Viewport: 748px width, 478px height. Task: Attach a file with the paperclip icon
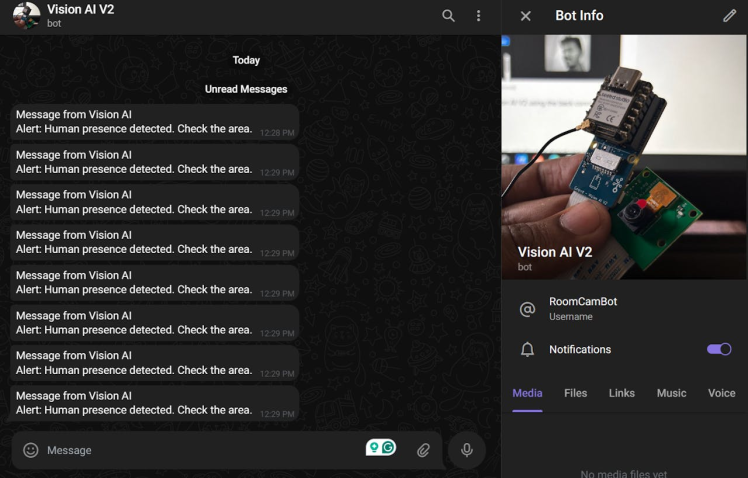(x=423, y=450)
